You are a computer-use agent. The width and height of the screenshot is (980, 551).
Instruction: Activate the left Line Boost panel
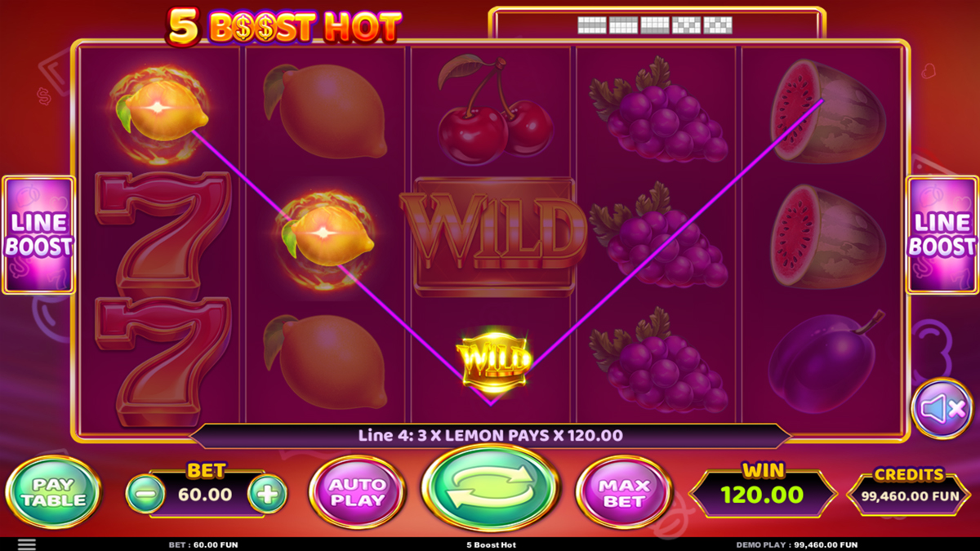click(38, 235)
